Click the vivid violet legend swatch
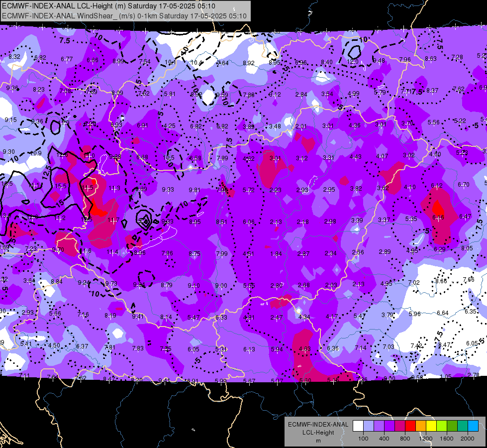 click(390, 426)
